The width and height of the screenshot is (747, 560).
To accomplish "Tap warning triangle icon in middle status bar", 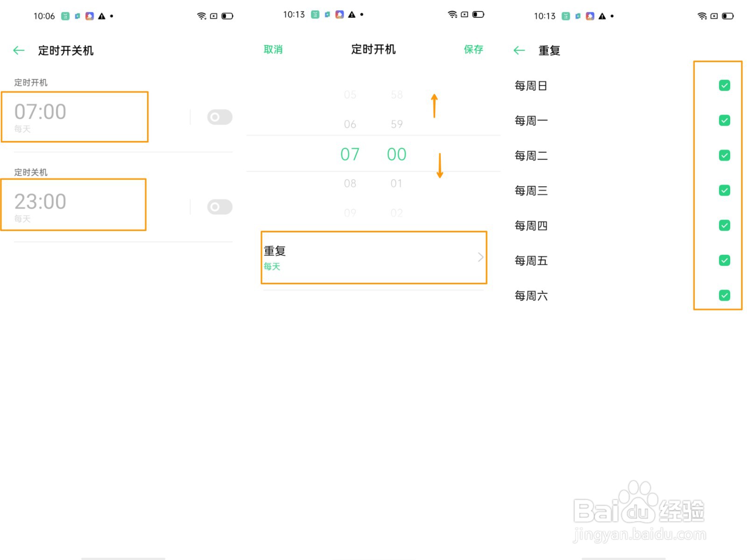I will [x=352, y=14].
